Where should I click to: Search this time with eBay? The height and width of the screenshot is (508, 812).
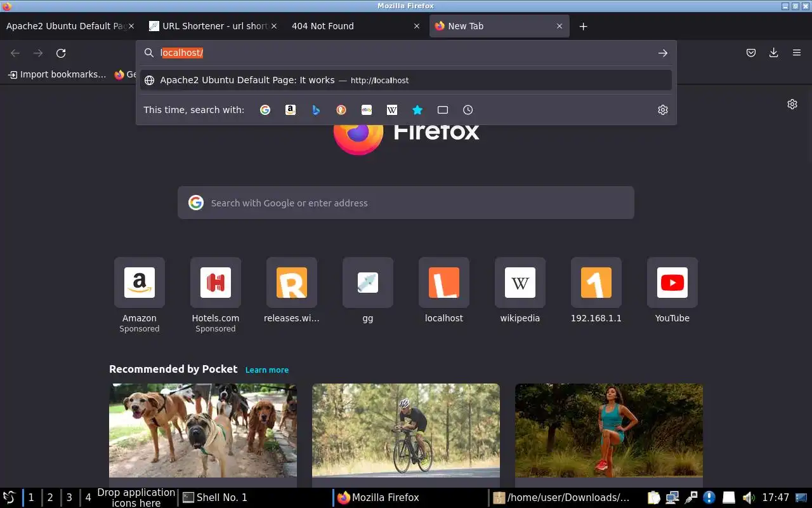tap(367, 110)
